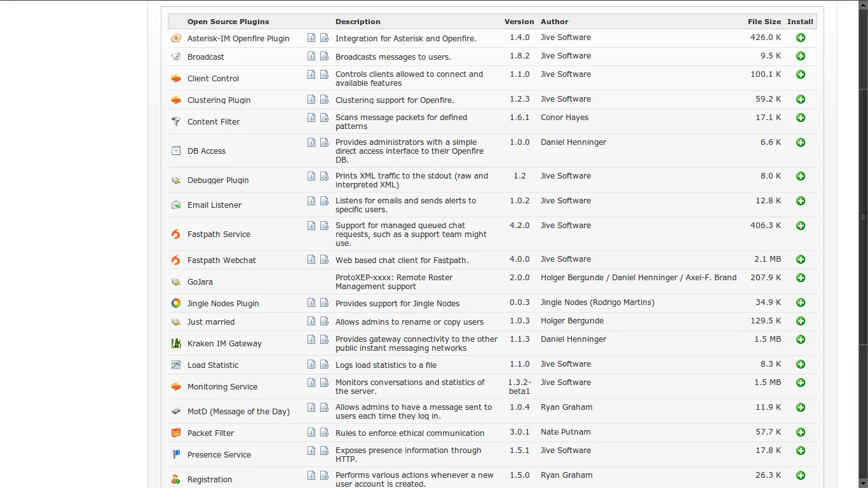
Task: Install the Monitoring Service plugin
Action: tap(801, 383)
